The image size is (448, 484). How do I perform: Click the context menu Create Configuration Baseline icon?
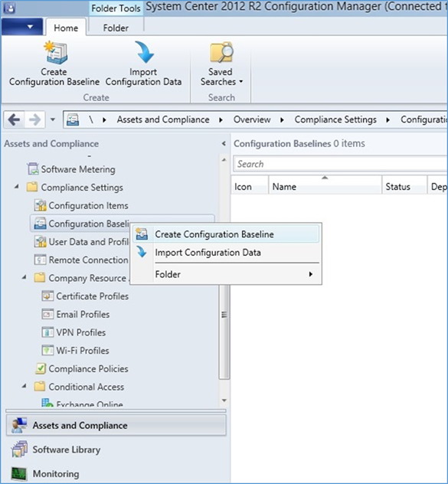click(142, 234)
